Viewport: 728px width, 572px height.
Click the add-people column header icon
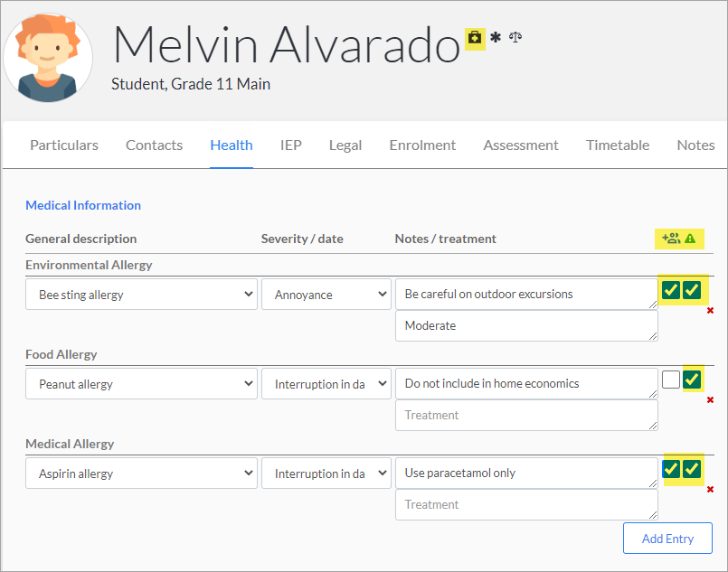671,239
